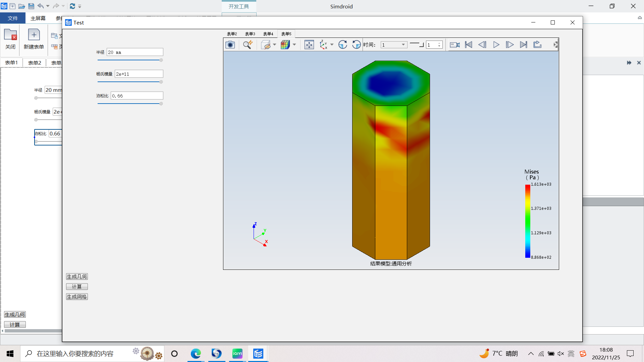Open the quick access toolbar customize dropdown
The image size is (644, 362).
[x=80, y=6]
